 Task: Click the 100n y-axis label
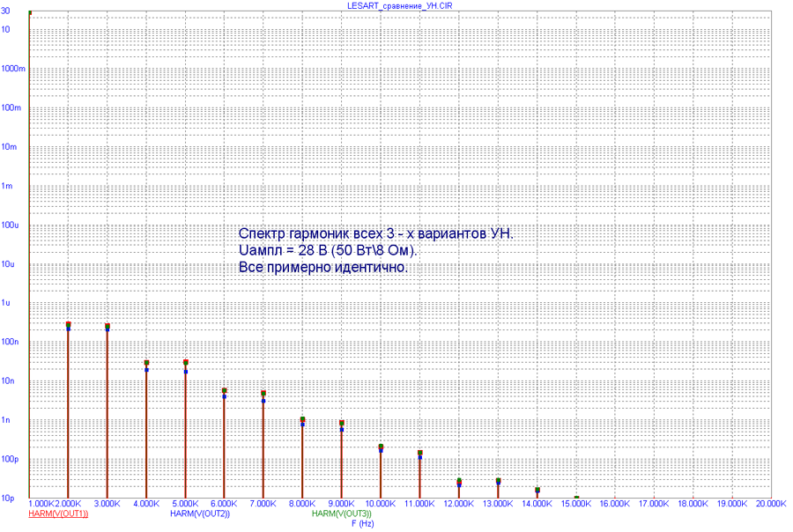[10, 342]
